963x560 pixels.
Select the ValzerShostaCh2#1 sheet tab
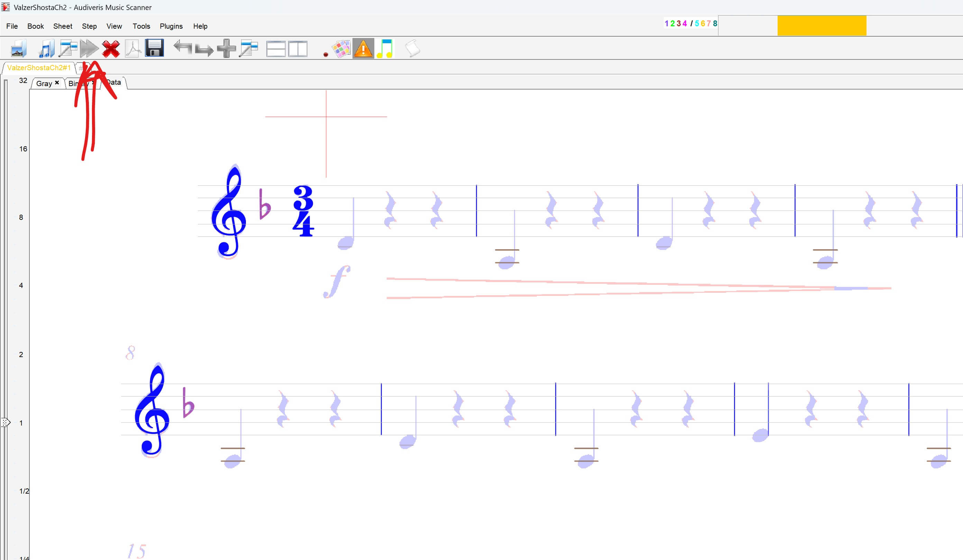(39, 68)
